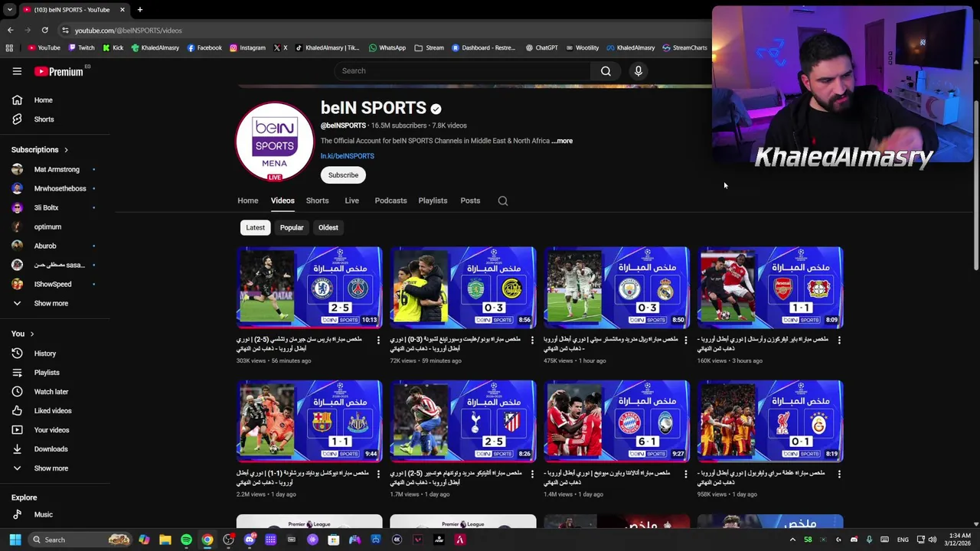
Task: Reload the page in the browser
Action: 44,30
